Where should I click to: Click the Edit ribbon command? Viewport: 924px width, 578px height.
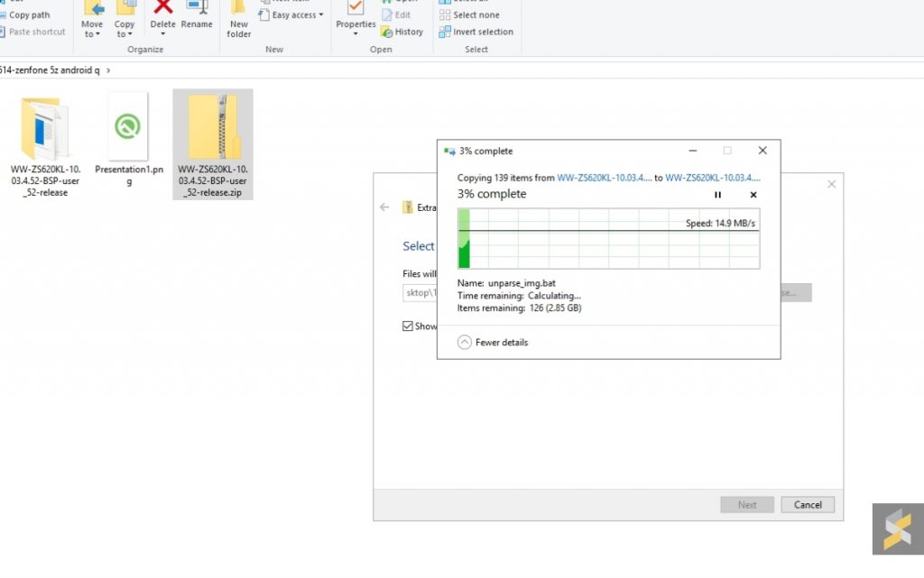[396, 14]
